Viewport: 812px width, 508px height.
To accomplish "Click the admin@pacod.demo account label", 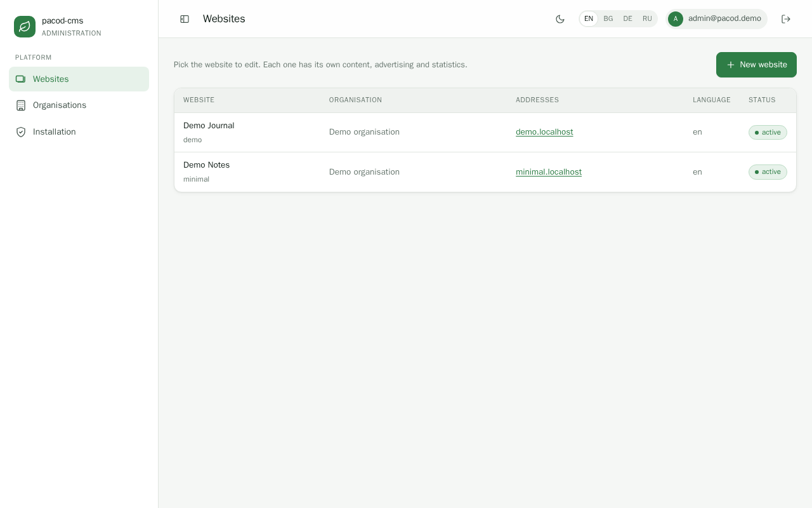I will click(724, 18).
